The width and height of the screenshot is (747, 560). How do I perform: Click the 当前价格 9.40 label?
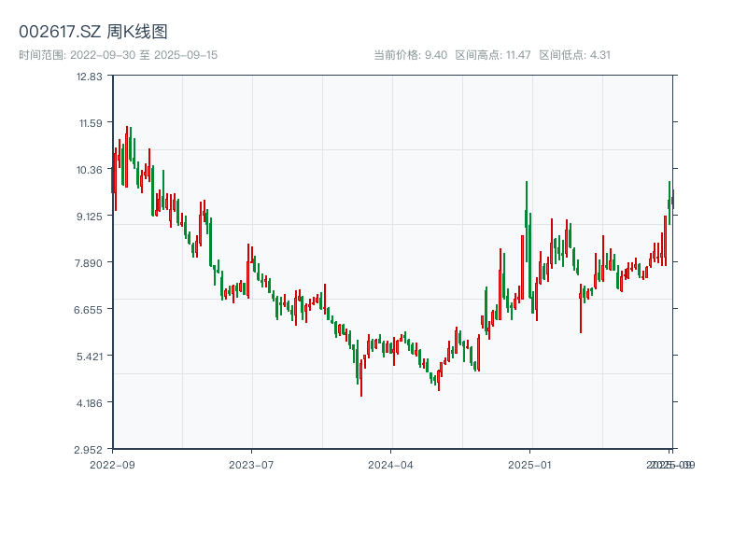pos(410,55)
